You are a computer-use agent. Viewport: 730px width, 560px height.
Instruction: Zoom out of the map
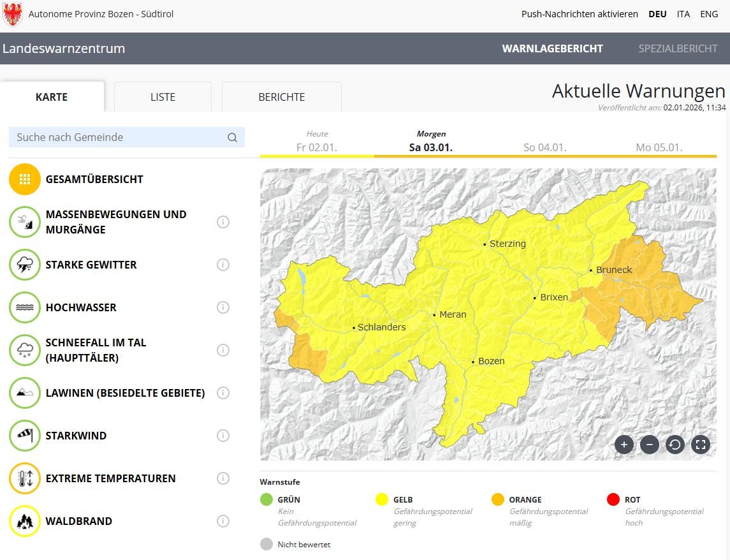click(650, 445)
